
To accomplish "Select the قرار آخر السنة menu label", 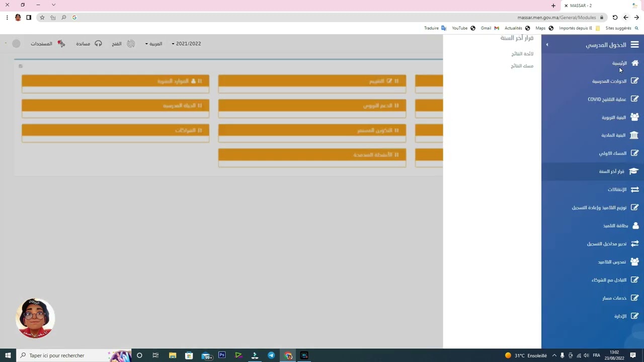I will [611, 171].
